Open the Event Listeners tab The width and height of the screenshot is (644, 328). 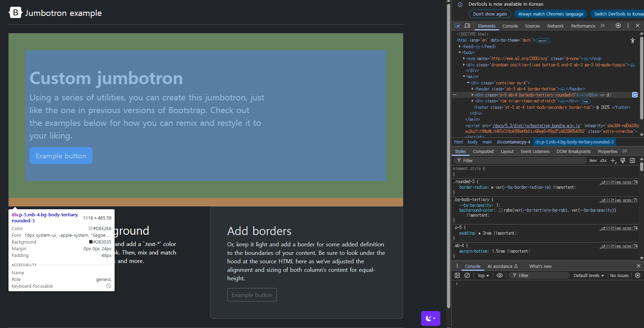click(x=535, y=151)
